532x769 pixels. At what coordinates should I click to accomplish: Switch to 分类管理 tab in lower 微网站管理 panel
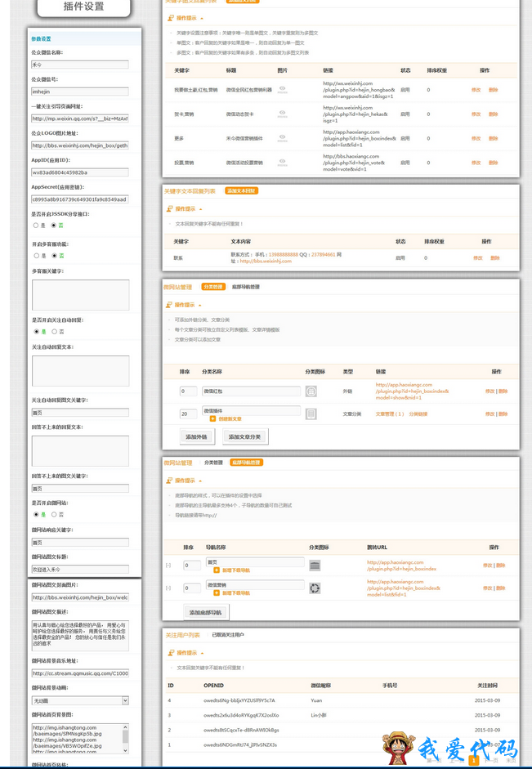(213, 463)
